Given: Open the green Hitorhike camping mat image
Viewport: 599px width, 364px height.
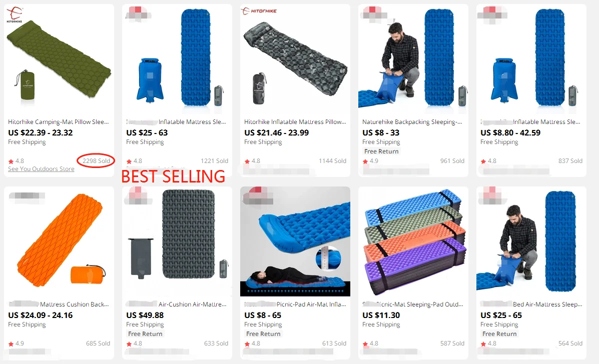Looking at the screenshot, I should tap(59, 59).
